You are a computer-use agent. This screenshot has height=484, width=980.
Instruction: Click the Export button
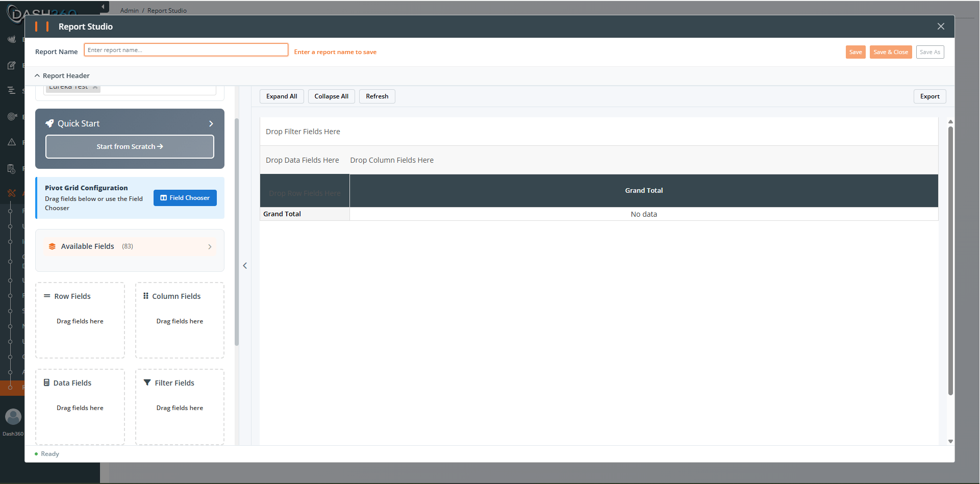[x=930, y=96]
